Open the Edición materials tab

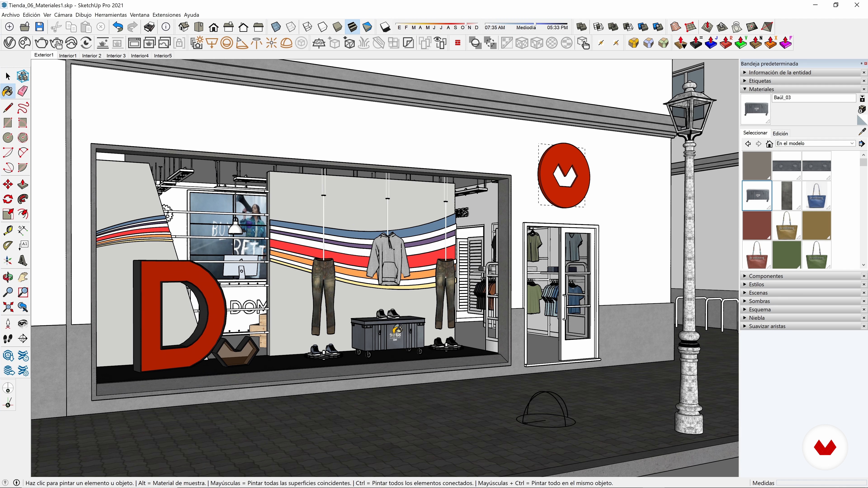tap(780, 133)
